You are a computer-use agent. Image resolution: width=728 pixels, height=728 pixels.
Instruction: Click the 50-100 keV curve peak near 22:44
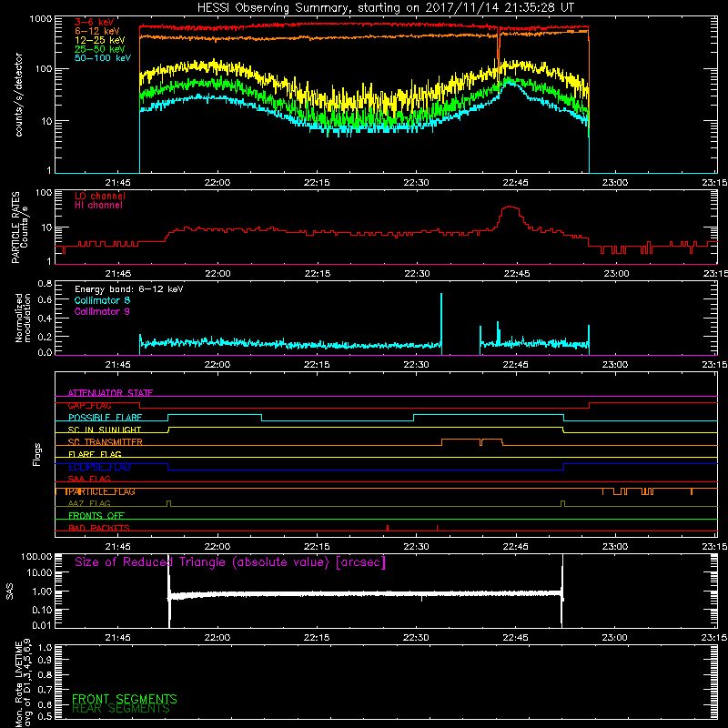[510, 82]
